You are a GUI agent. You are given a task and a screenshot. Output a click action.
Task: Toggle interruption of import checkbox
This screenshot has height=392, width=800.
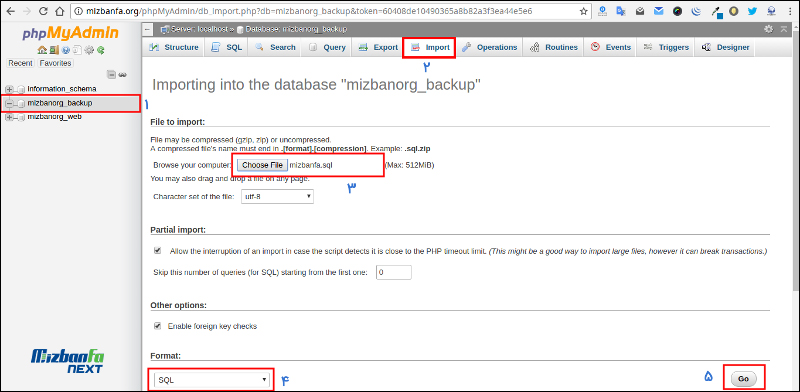pos(158,251)
